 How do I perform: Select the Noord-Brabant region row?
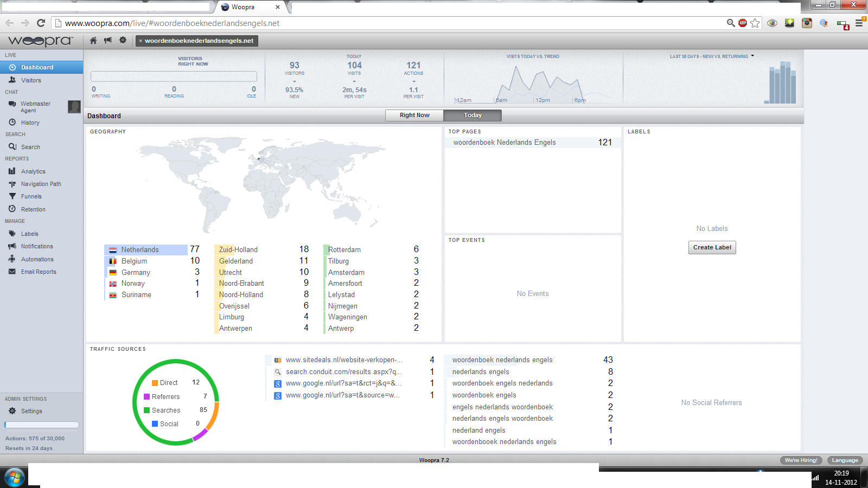click(263, 283)
